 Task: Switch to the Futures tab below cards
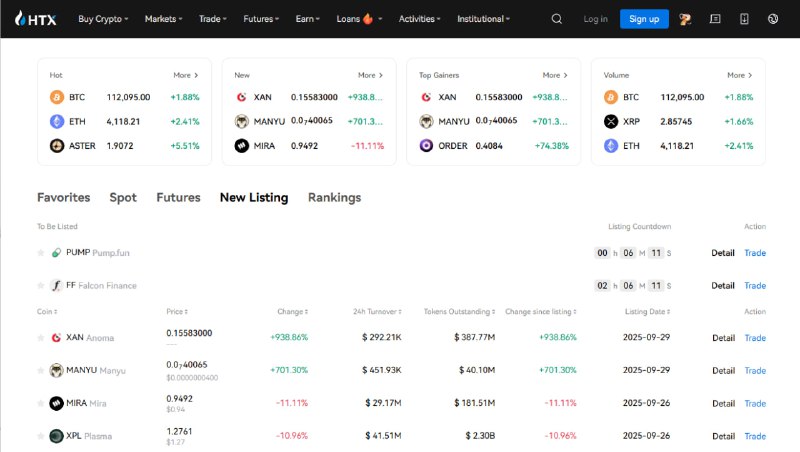pos(179,197)
